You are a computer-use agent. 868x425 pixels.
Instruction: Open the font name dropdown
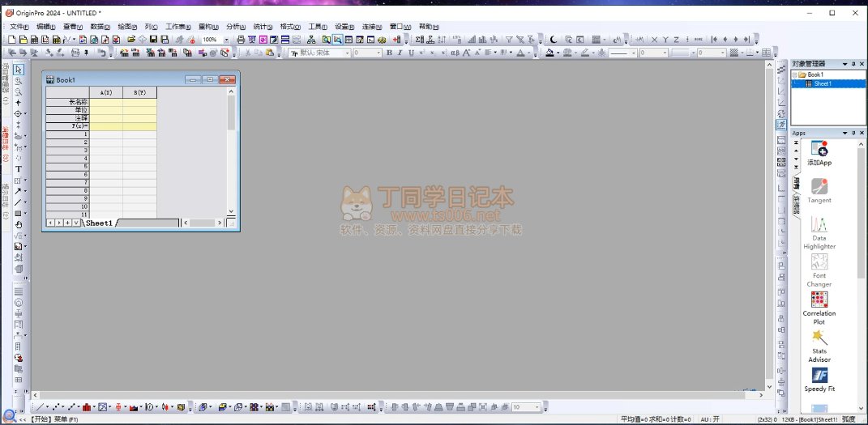(x=347, y=53)
